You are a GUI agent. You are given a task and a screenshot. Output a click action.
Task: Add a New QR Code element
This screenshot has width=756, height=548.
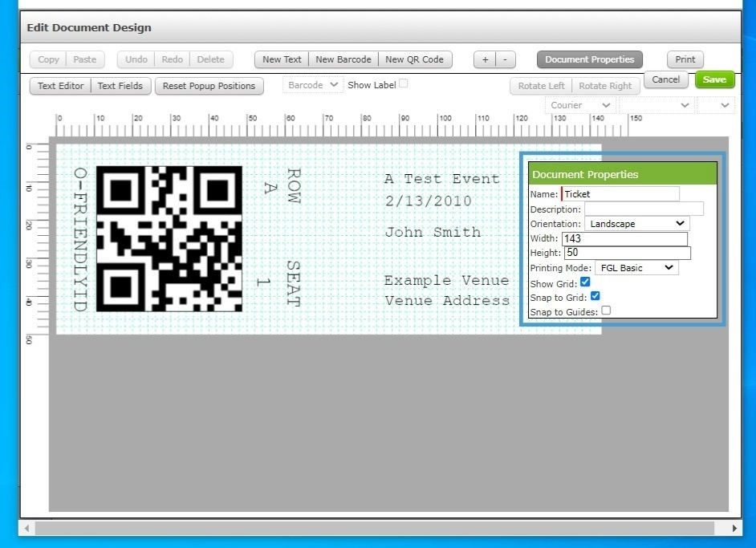pyautogui.click(x=415, y=59)
